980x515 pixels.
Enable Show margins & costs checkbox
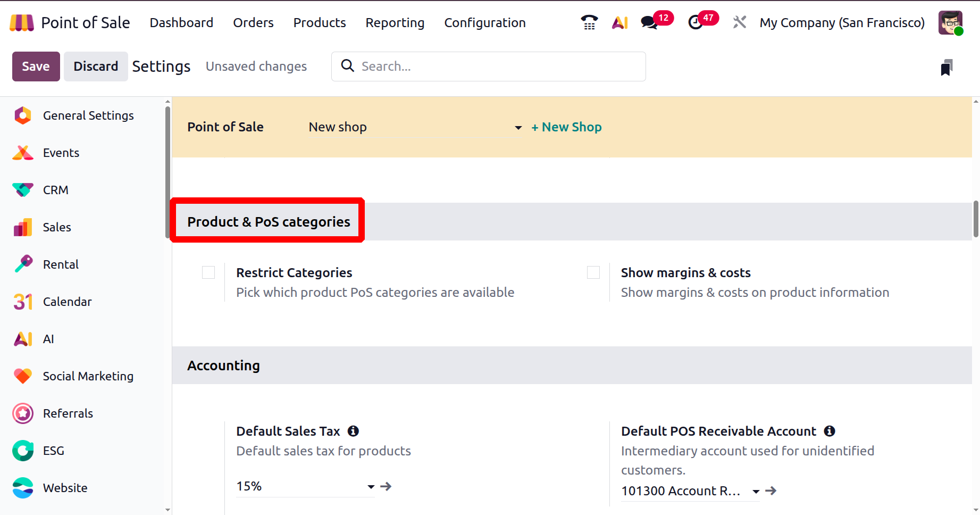click(x=593, y=272)
